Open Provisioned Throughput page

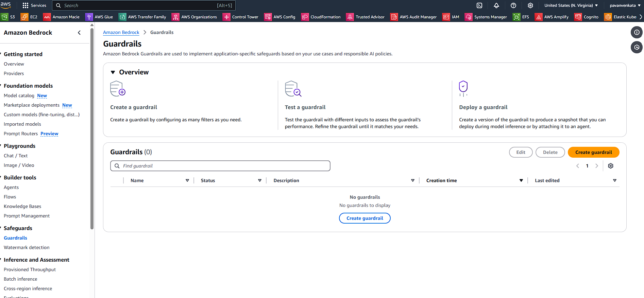coord(30,269)
